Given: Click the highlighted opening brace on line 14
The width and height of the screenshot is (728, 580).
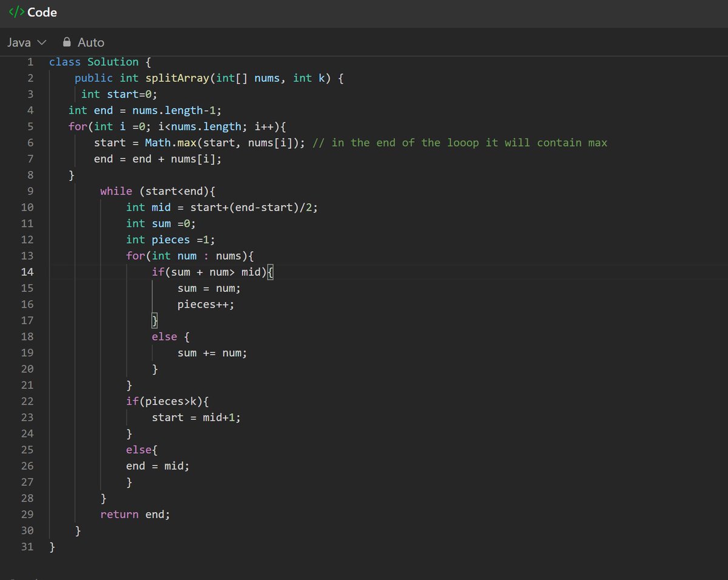Looking at the screenshot, I should [271, 272].
